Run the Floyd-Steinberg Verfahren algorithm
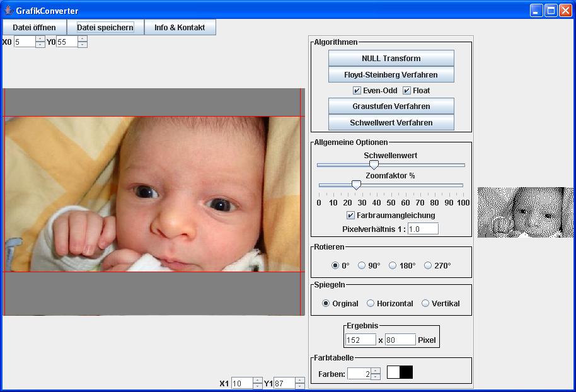This screenshot has height=392, width=576. pos(391,74)
